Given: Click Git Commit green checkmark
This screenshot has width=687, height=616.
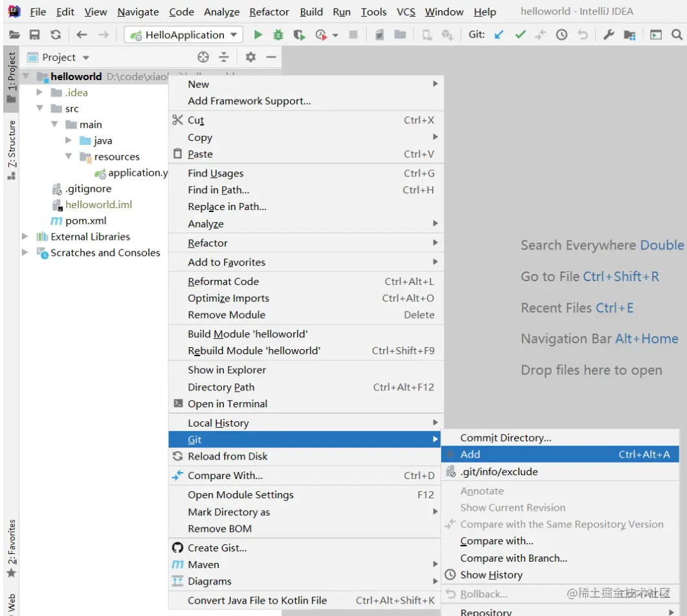Looking at the screenshot, I should (x=520, y=35).
